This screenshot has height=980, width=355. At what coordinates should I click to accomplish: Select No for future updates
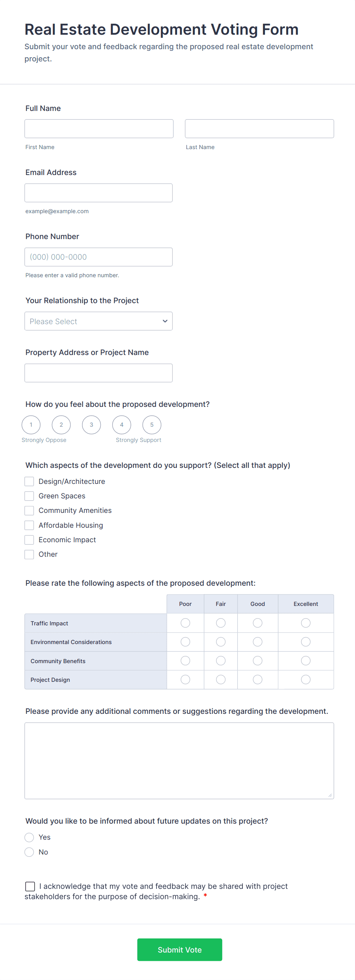(29, 852)
